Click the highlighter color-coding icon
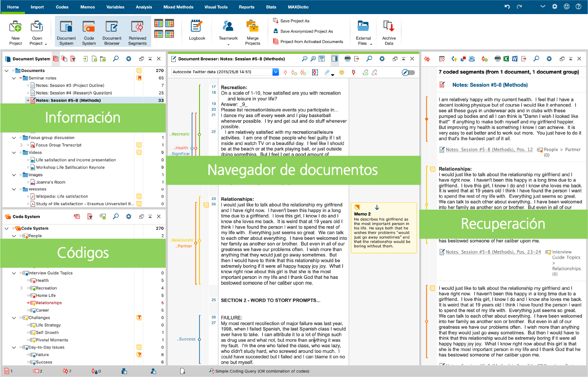This screenshot has width=588, height=377. click(328, 72)
